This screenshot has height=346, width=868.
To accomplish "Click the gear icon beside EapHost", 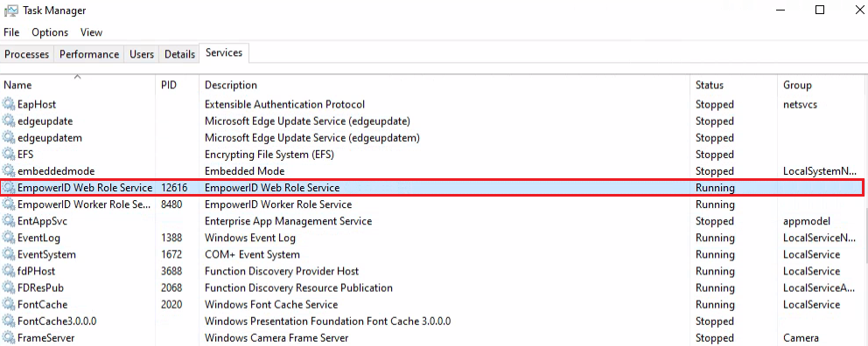I will (x=9, y=105).
